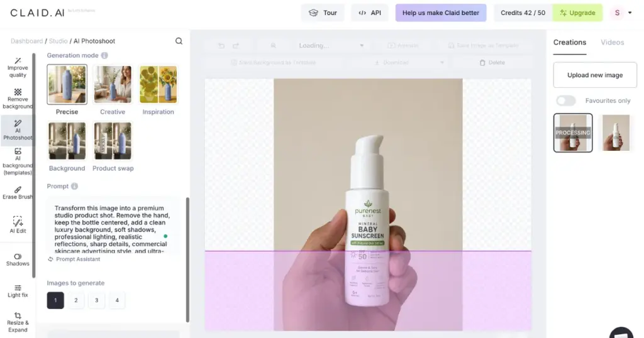644x338 pixels.
Task: Open the chat widget bubble
Action: pos(621,333)
